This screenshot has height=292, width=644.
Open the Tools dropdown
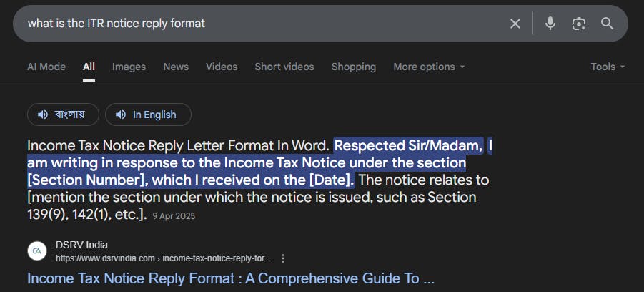click(608, 67)
